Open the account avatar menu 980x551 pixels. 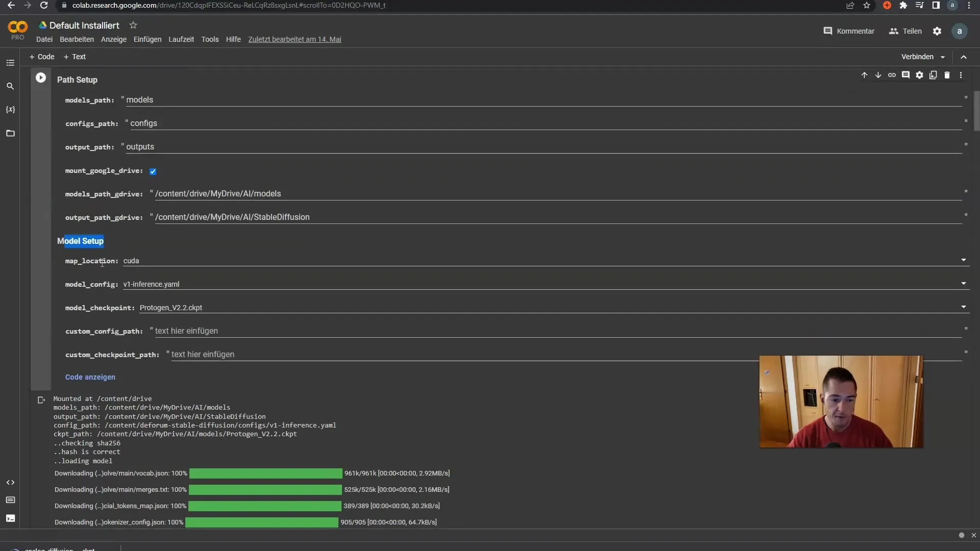[x=960, y=31]
